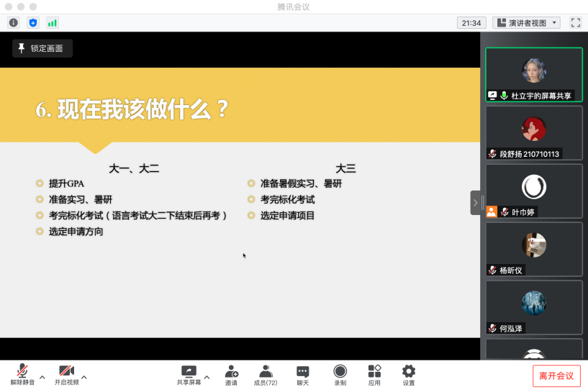Open the 邀请 invite icon
This screenshot has height=392, width=588.
231,375
